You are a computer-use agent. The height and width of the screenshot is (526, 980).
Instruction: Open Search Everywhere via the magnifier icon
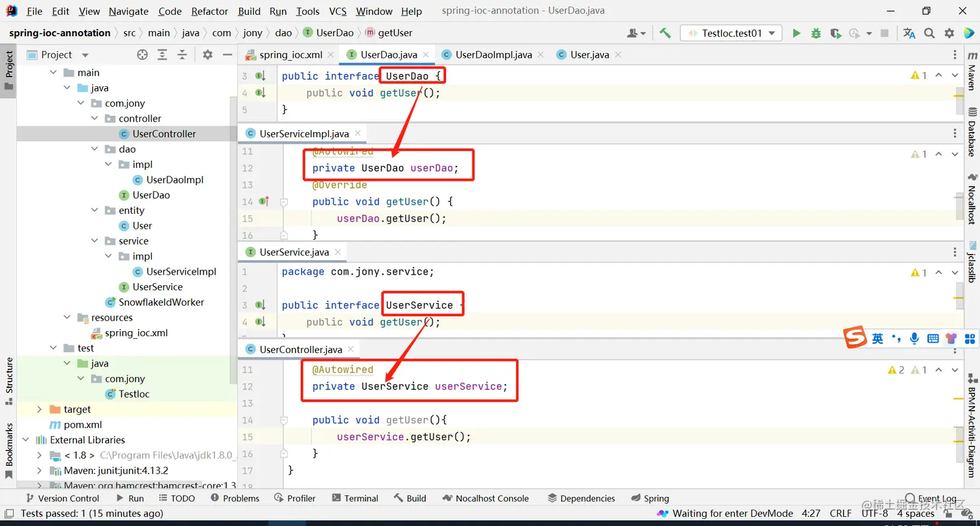pyautogui.click(x=929, y=33)
